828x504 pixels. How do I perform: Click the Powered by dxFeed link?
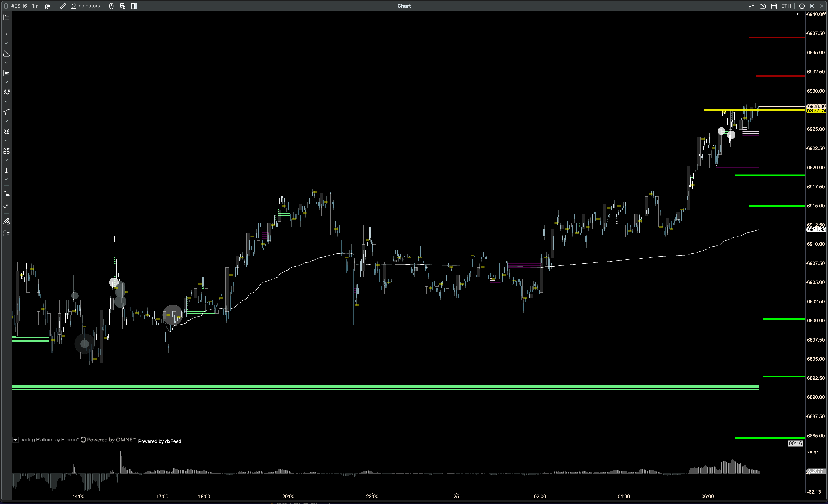click(160, 441)
